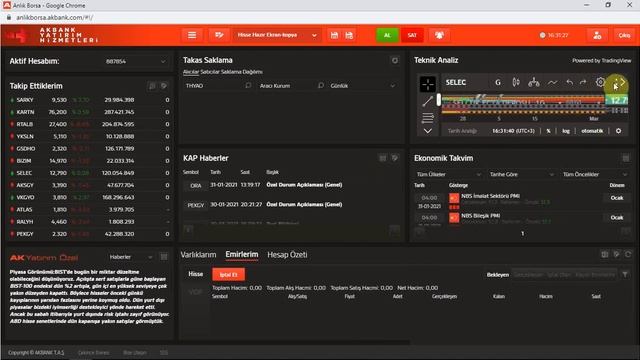Click the undo arrow in chart toolbar
This screenshot has height=360, width=640.
(569, 82)
